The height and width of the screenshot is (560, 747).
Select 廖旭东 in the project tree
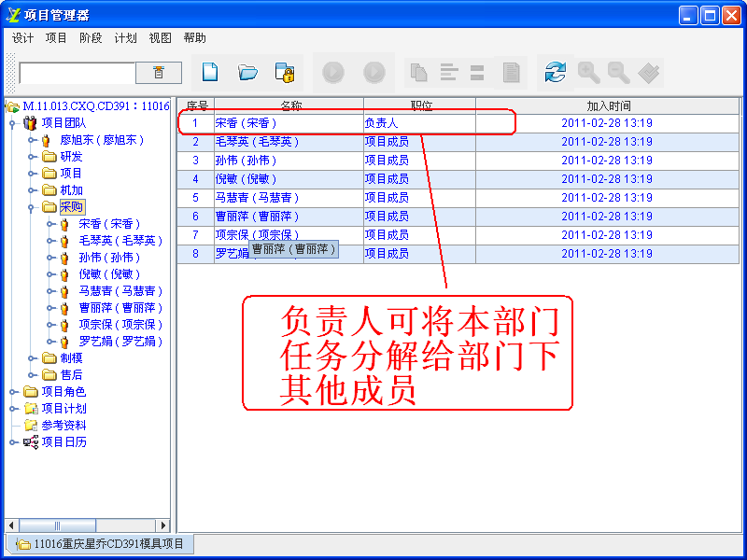coord(102,140)
